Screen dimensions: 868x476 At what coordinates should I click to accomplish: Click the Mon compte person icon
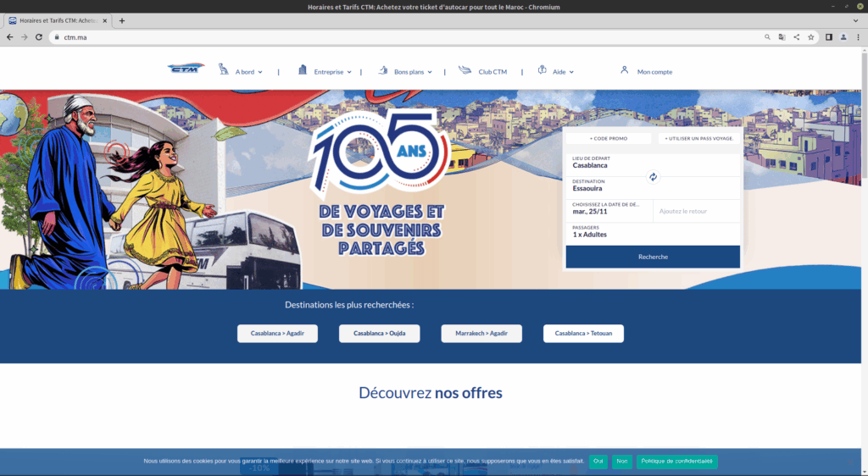click(625, 70)
